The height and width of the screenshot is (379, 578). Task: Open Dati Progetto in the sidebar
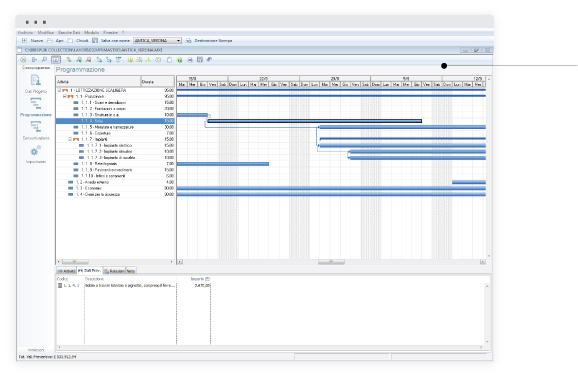[36, 84]
